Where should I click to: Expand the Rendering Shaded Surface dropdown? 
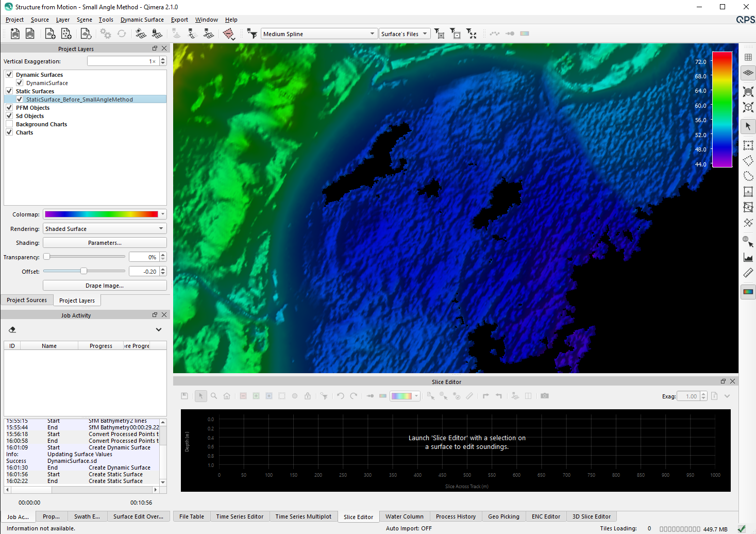tap(105, 229)
